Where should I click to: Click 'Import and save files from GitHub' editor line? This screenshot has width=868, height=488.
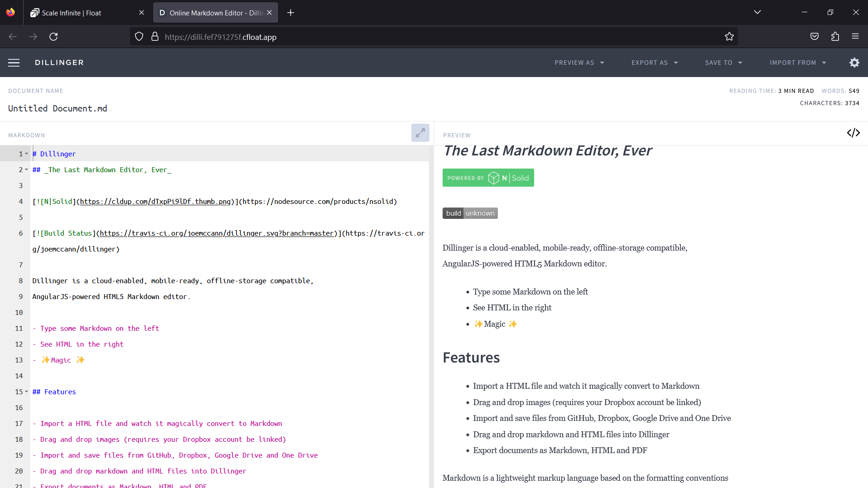tap(175, 455)
